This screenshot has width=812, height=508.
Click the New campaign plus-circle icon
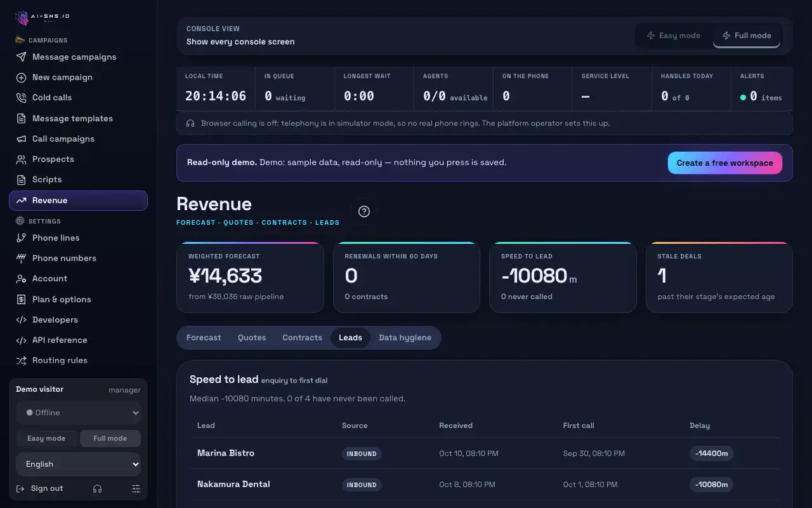tap(21, 77)
